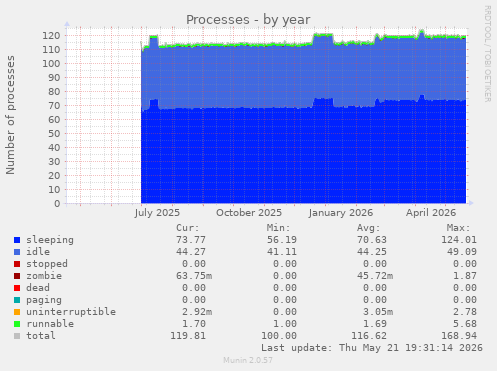Select the 'total' legend label
The height and width of the screenshot is (371, 497).
41,336
